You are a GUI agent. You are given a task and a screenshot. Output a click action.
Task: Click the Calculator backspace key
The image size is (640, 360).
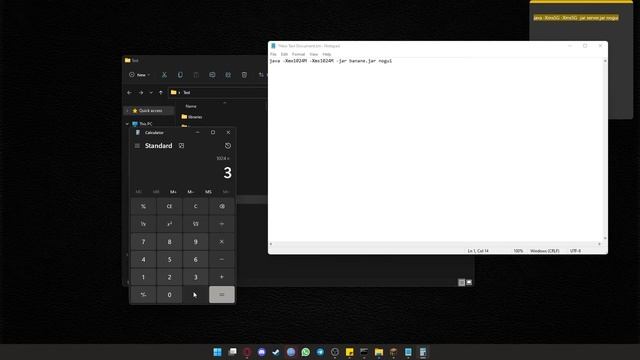pos(222,207)
